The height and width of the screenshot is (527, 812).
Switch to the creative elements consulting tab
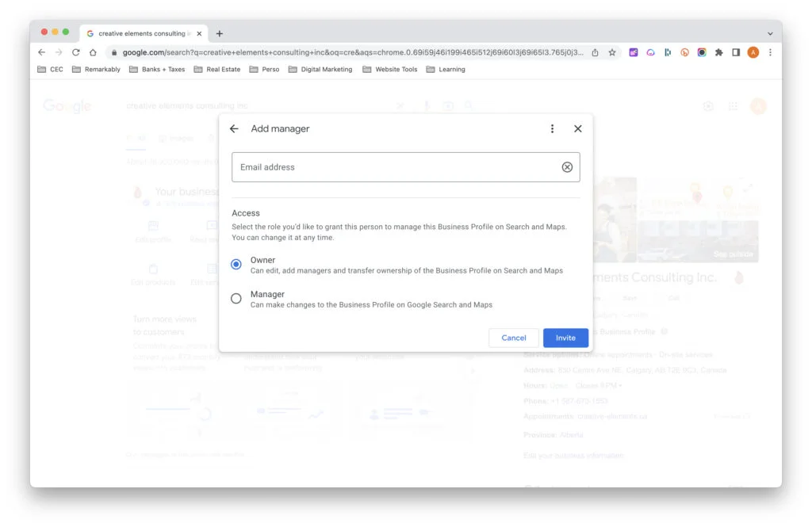[144, 33]
